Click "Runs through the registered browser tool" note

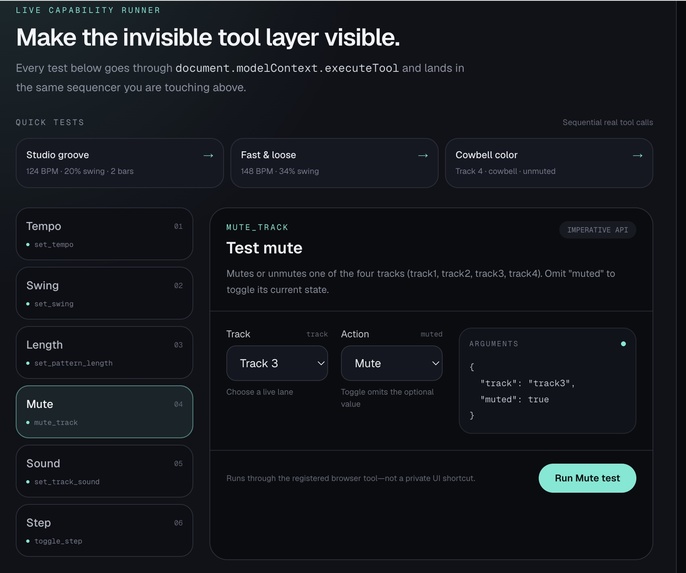350,478
